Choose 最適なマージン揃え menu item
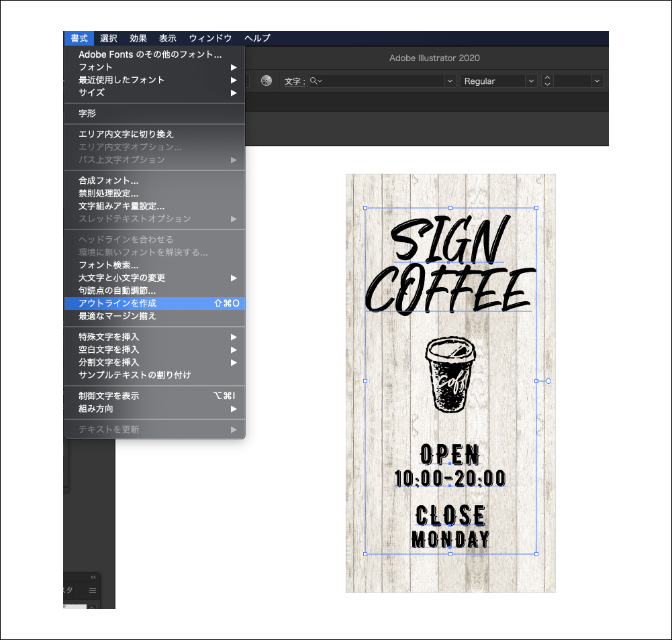The height and width of the screenshot is (640, 672). pyautogui.click(x=154, y=316)
